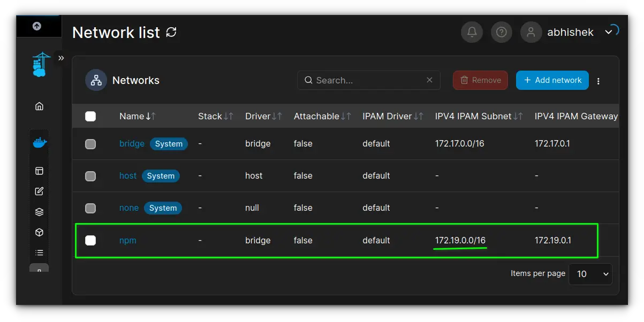Refresh the Network list
The height and width of the screenshot is (322, 644).
171,32
